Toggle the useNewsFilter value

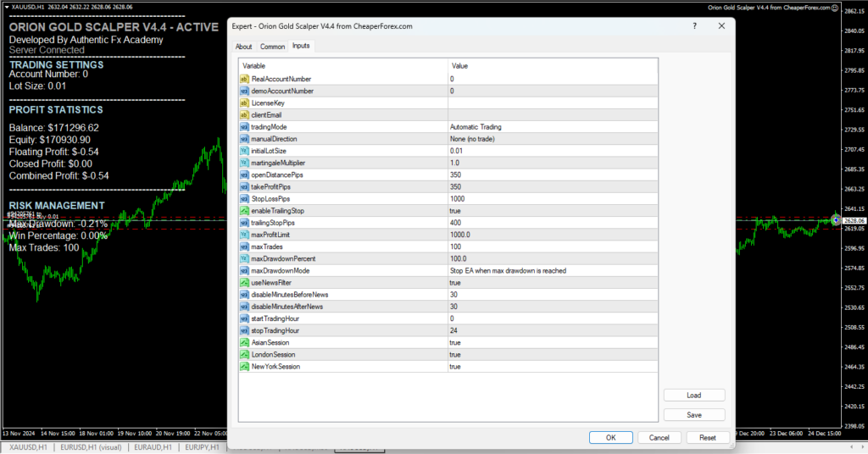pos(552,283)
